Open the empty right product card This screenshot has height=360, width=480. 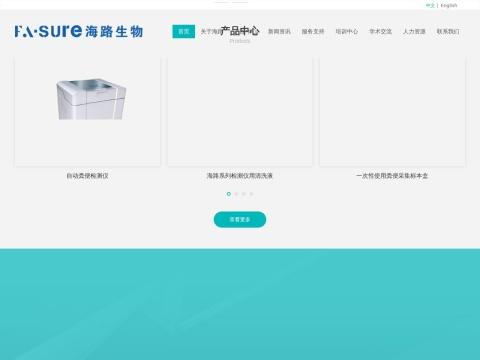392,111
